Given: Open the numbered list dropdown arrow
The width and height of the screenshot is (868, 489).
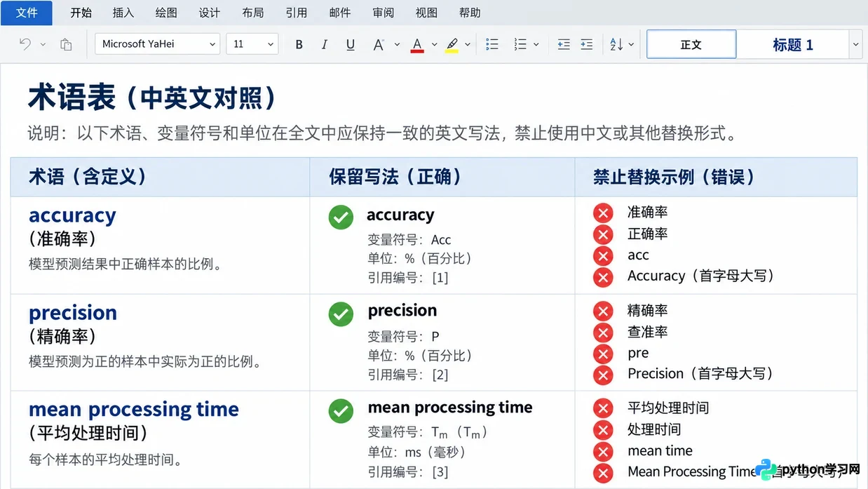Looking at the screenshot, I should [x=536, y=44].
